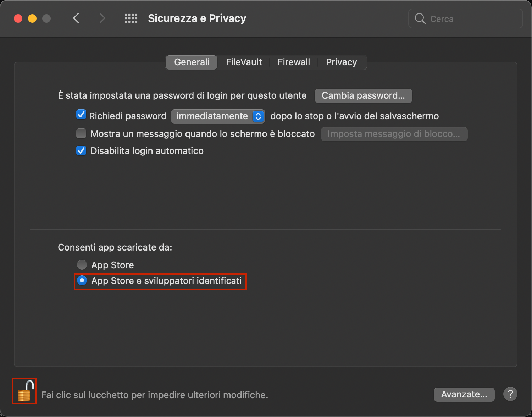The image size is (532, 417).
Task: Click the search magnifier icon
Action: tap(420, 18)
